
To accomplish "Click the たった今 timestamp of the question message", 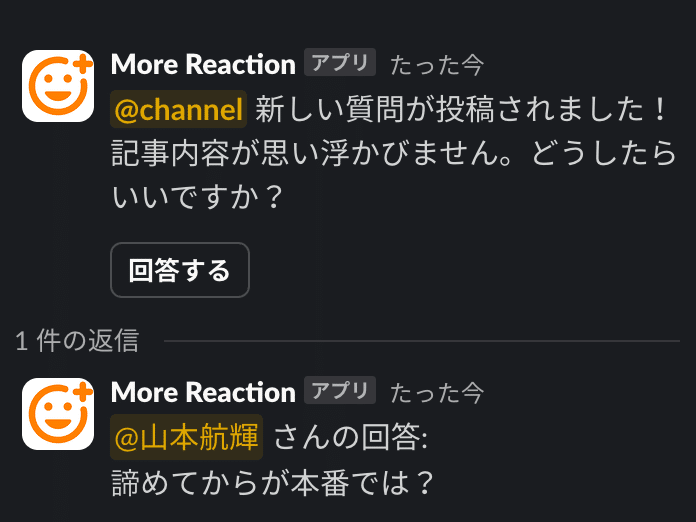I will [x=436, y=65].
